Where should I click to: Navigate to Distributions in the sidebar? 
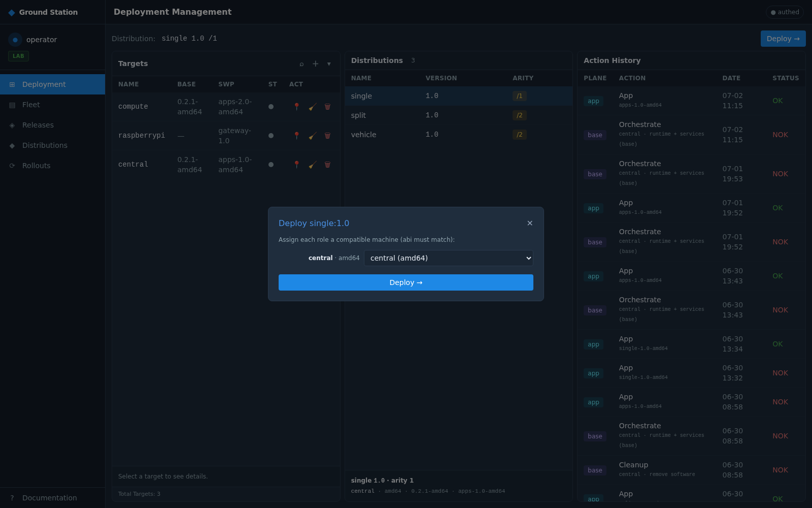pyautogui.click(x=53, y=145)
